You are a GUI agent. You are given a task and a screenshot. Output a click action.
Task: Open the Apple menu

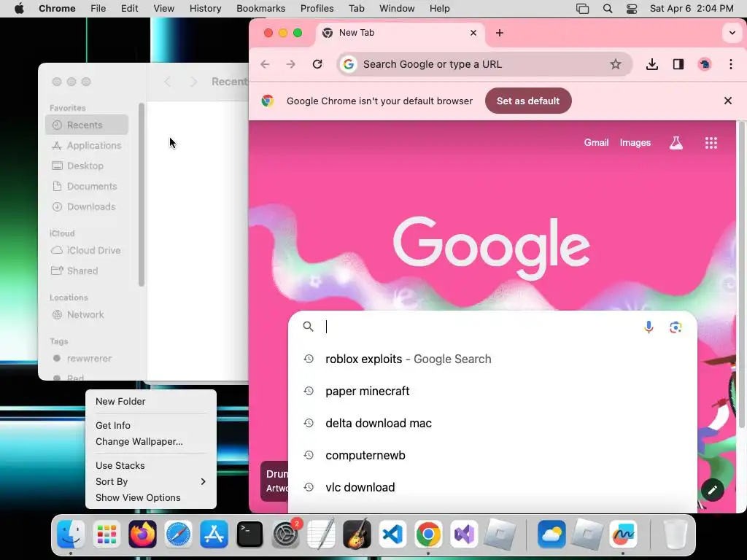pos(19,9)
